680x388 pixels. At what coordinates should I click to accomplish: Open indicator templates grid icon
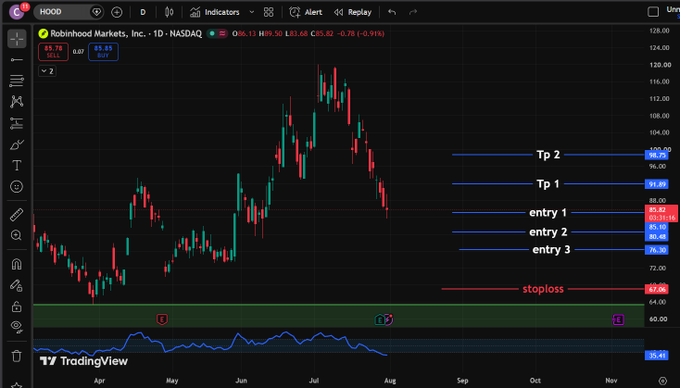pos(268,12)
